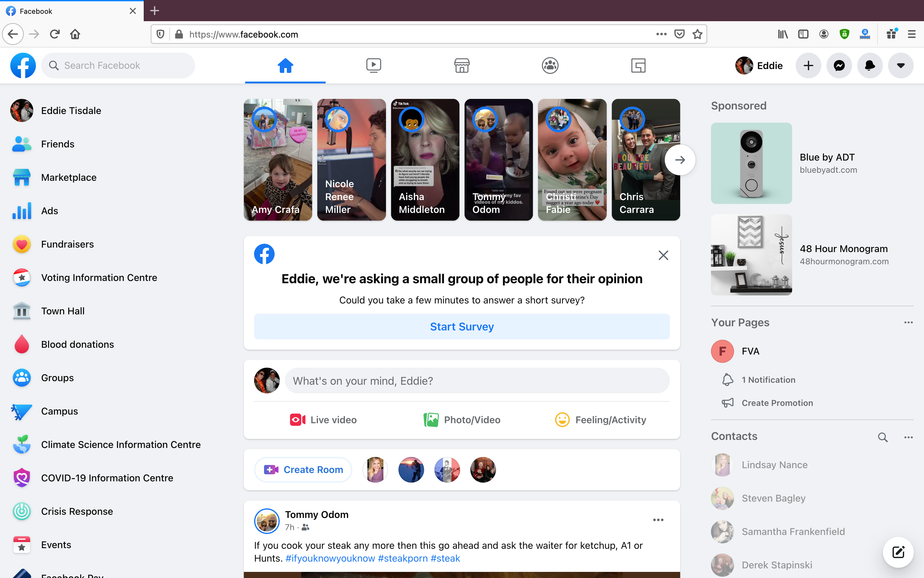Open the #steakporn hashtag
The height and width of the screenshot is (578, 924).
(x=403, y=558)
